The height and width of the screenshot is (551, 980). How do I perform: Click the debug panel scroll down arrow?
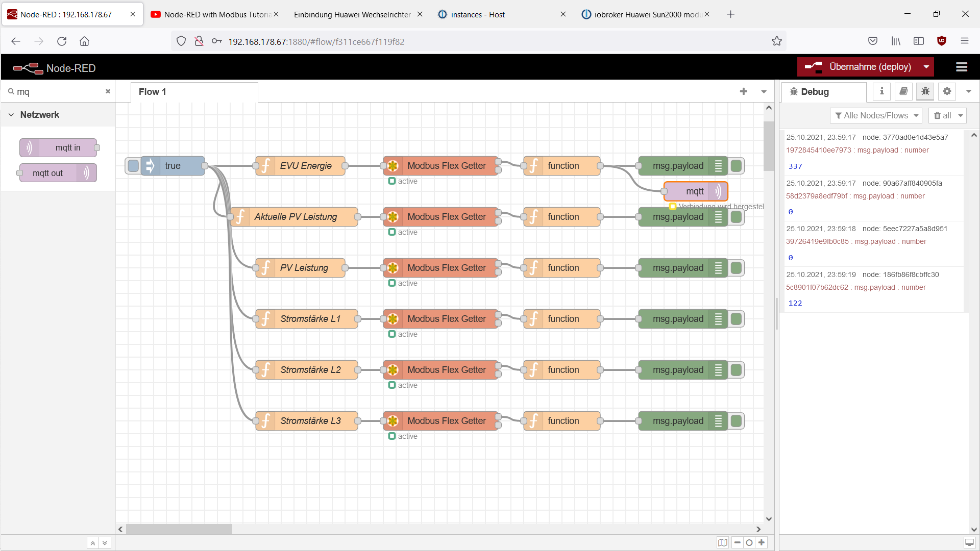973,530
